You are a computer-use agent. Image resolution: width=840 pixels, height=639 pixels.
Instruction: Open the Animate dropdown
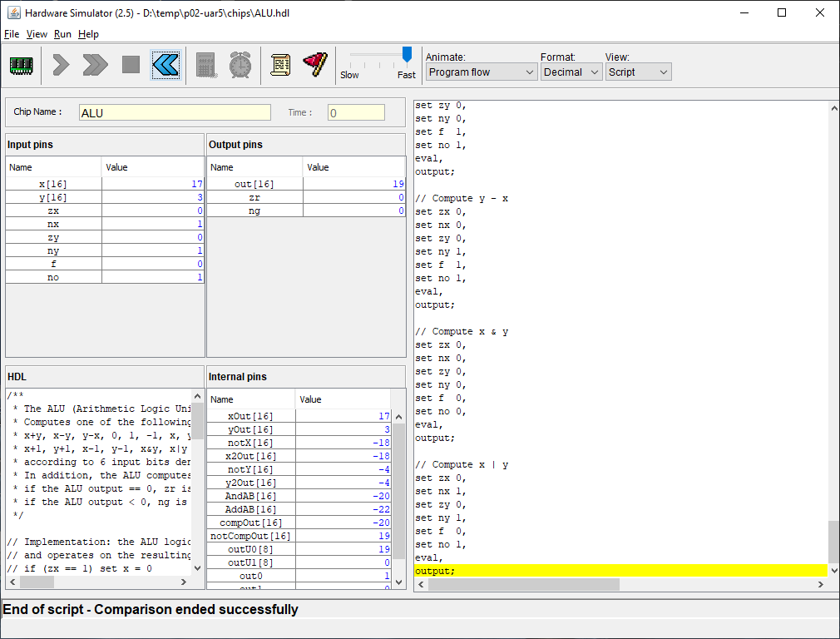click(482, 72)
